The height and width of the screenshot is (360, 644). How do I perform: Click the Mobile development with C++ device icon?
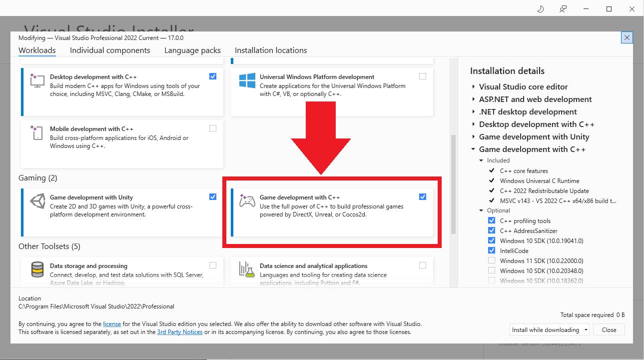coord(37,133)
